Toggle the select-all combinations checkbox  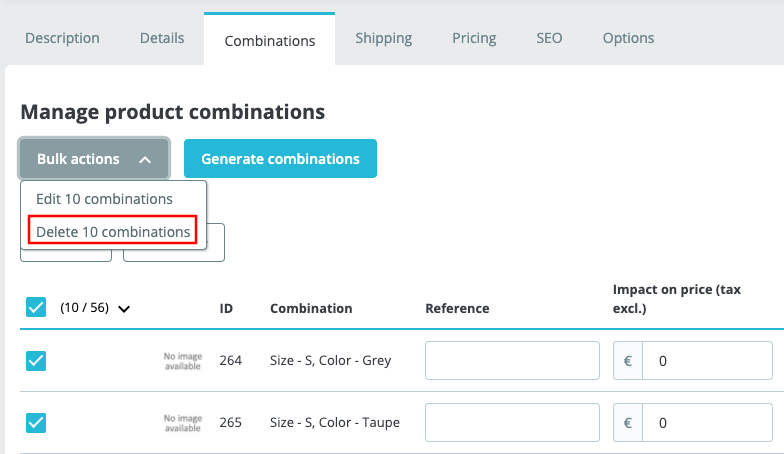(36, 308)
